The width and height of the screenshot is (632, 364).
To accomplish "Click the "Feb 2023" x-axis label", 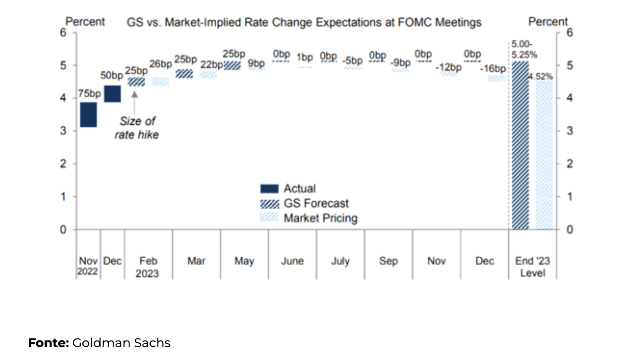I will click(148, 267).
